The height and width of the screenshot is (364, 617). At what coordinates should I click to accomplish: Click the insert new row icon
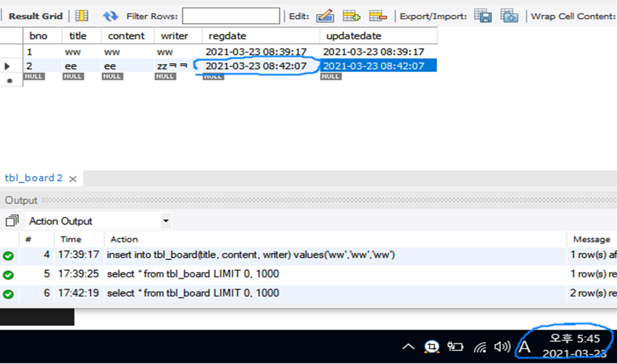351,15
